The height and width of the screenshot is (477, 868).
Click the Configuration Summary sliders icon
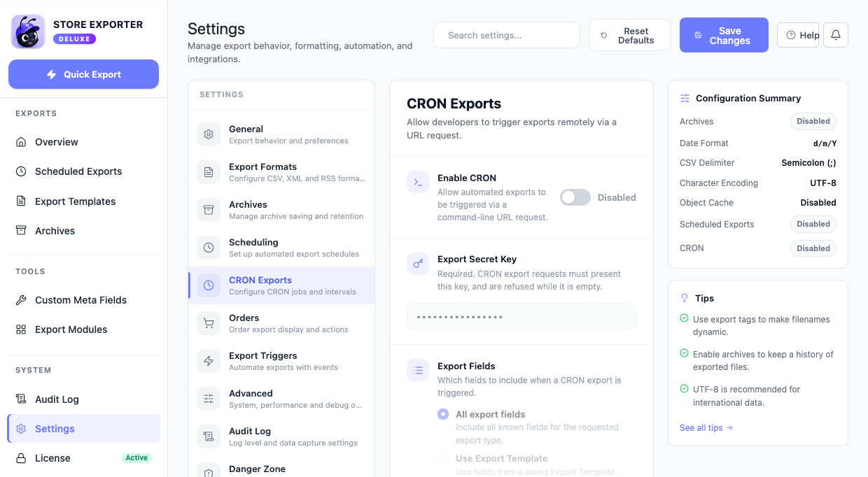point(685,99)
